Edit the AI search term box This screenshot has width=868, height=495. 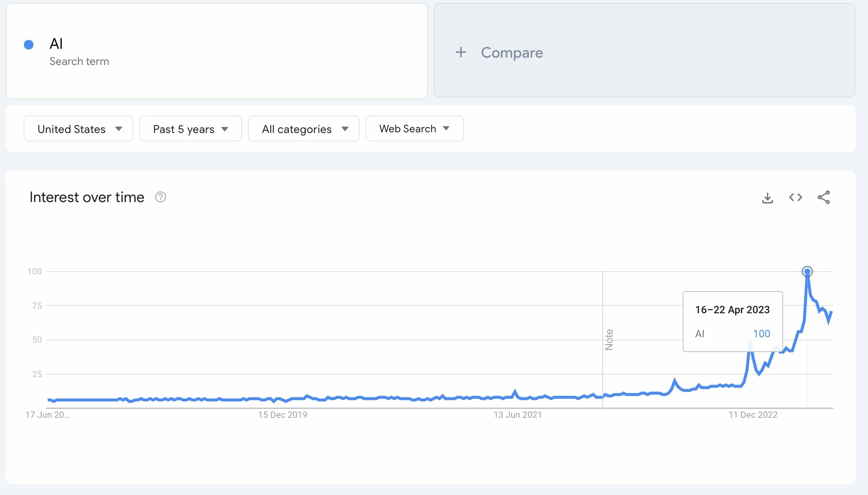click(217, 51)
